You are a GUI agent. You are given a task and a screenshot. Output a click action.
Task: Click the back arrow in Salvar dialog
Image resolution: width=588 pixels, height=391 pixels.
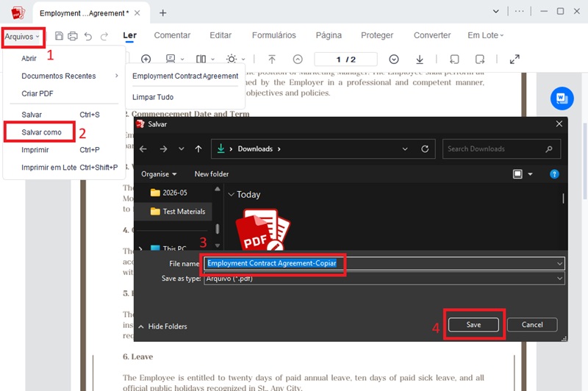[143, 149]
